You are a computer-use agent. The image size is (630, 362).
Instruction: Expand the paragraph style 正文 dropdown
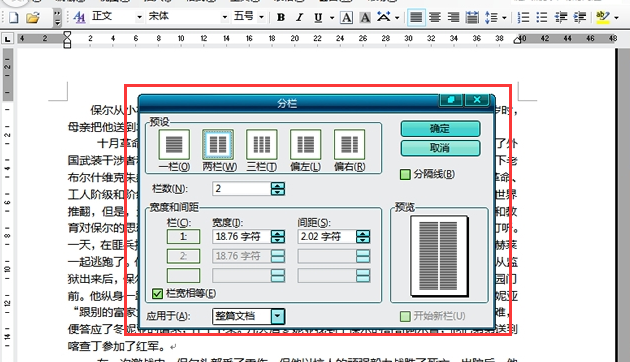pos(139,17)
